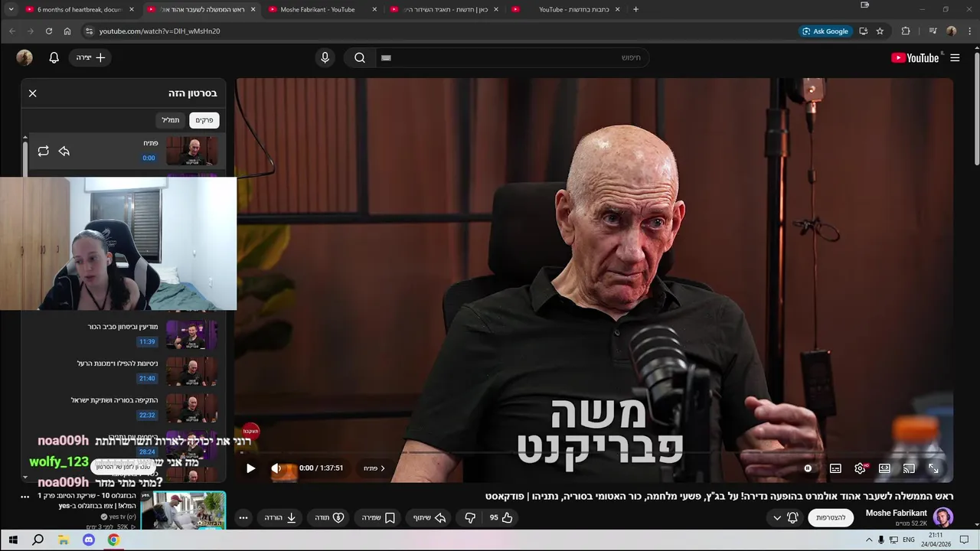Enter fullscreen mode

pyautogui.click(x=933, y=468)
